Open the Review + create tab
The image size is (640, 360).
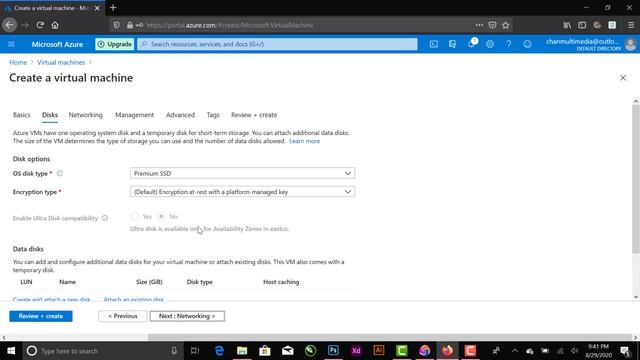pyautogui.click(x=254, y=115)
